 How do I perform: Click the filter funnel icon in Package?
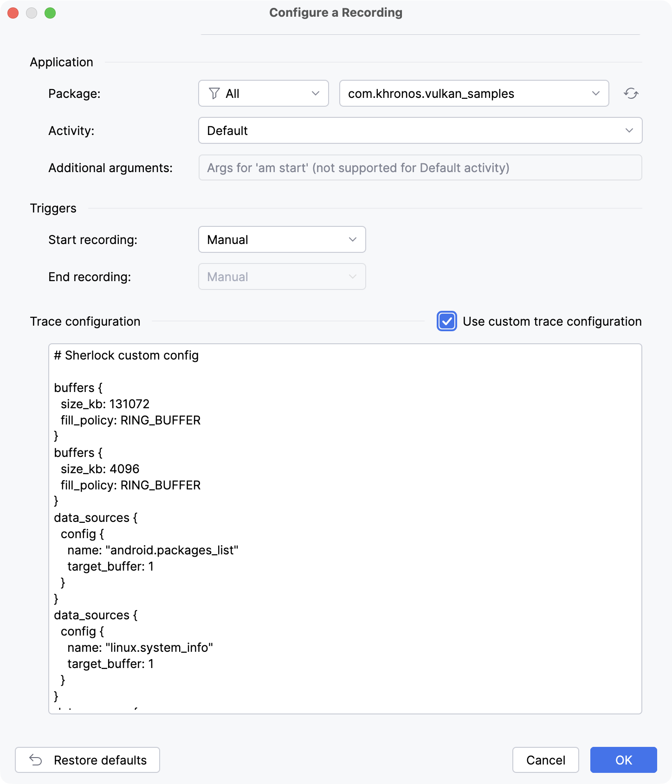point(214,94)
